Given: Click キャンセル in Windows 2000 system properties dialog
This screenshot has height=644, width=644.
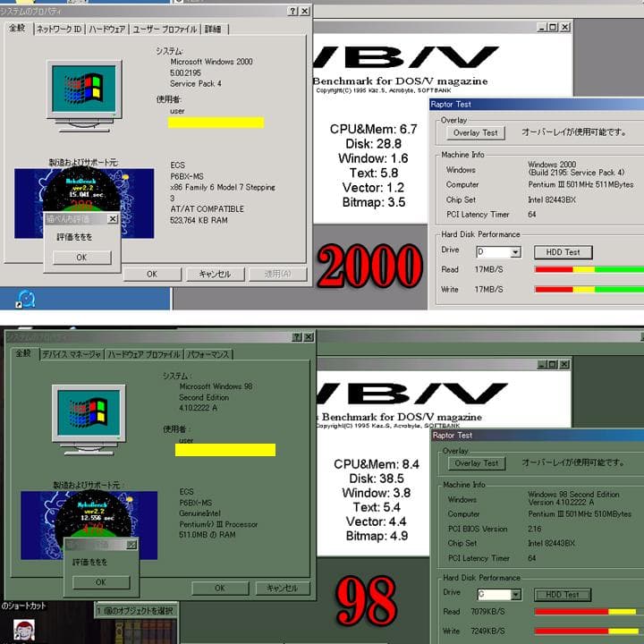Looking at the screenshot, I should click(216, 274).
